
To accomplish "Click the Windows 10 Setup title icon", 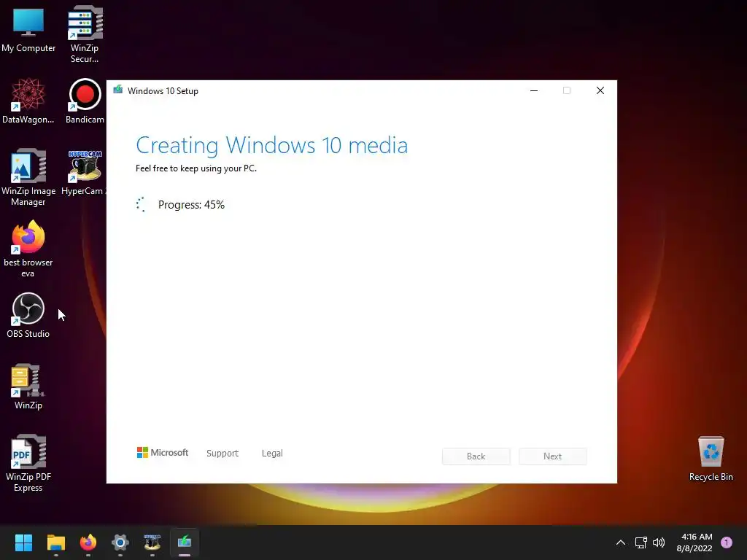I will click(x=117, y=90).
